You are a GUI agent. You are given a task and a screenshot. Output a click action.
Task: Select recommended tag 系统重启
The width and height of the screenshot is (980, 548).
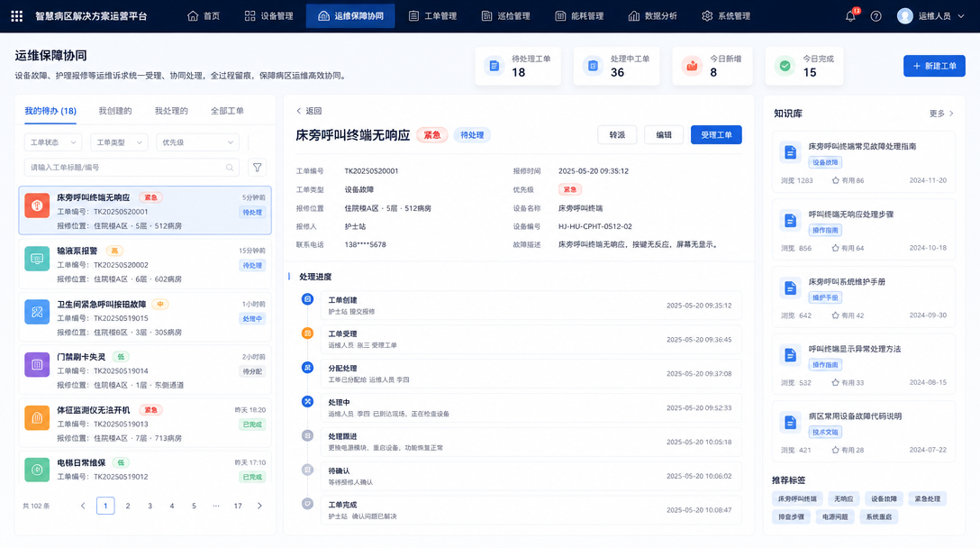879,516
